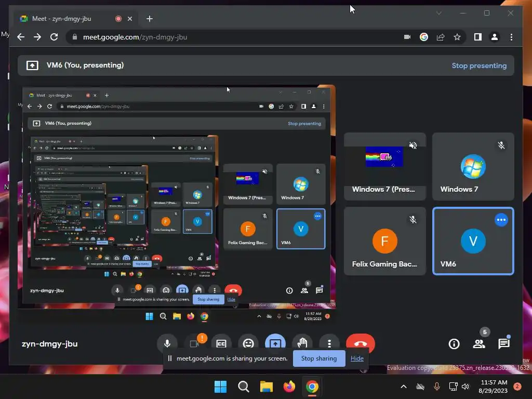Click meeting code zyn-dmgy-jbu text
This screenshot has width=532, height=399.
pyautogui.click(x=49, y=344)
